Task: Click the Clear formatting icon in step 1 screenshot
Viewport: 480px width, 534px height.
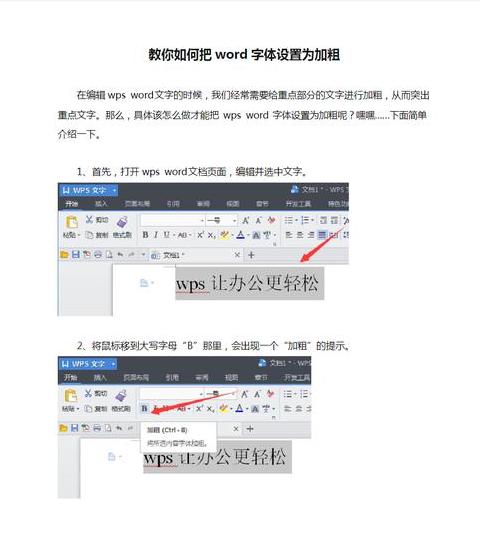Action: point(271,221)
